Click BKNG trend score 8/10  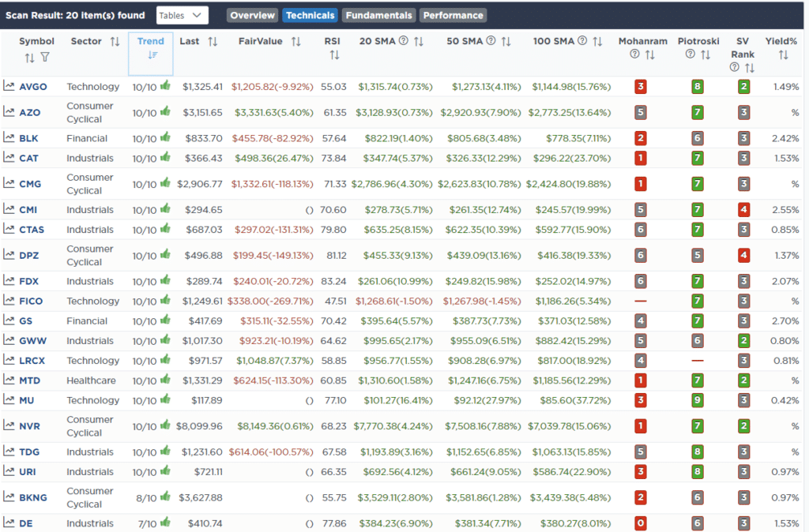[146, 498]
